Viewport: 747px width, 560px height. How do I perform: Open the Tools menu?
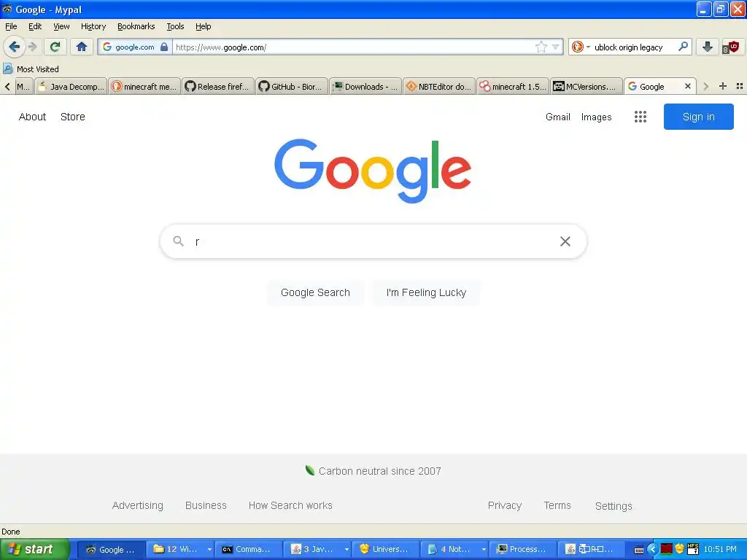(x=175, y=26)
